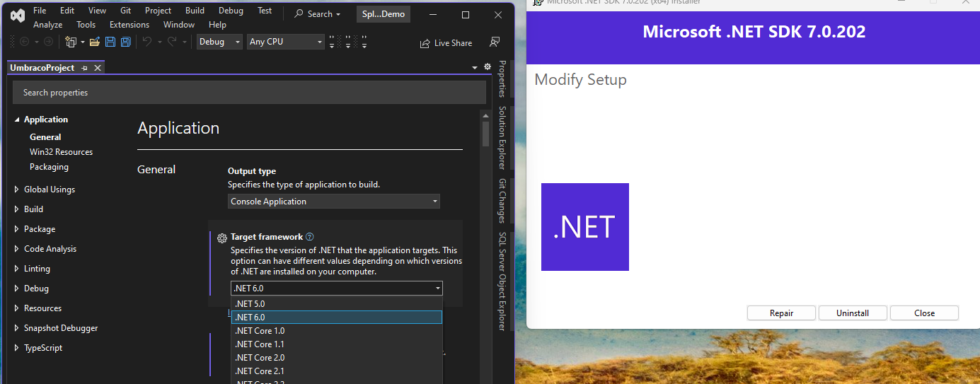Open the Help menu
The image size is (980, 384).
tap(218, 25)
